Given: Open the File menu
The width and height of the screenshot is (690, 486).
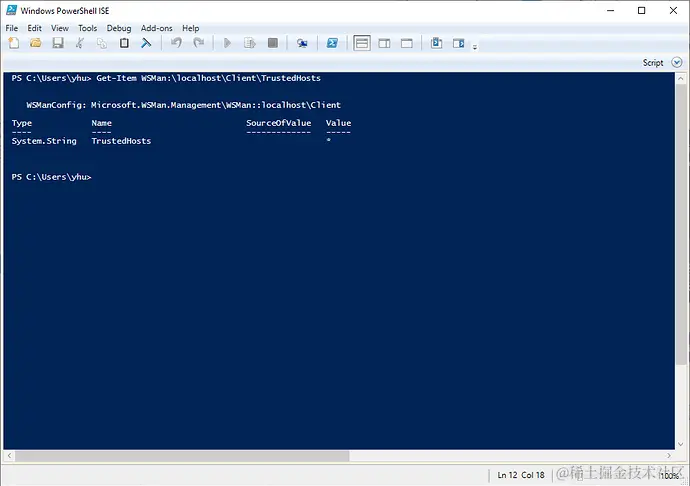Looking at the screenshot, I should (12, 28).
